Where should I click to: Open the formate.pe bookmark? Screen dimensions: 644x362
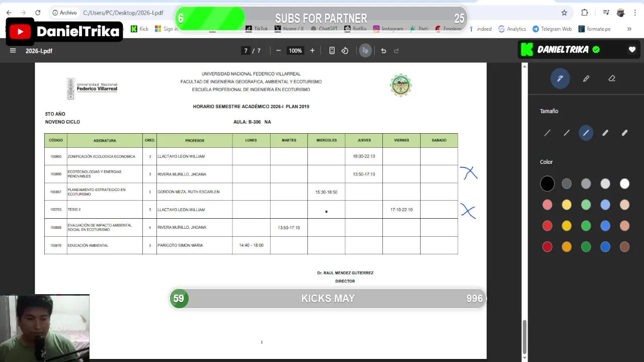pyautogui.click(x=594, y=29)
